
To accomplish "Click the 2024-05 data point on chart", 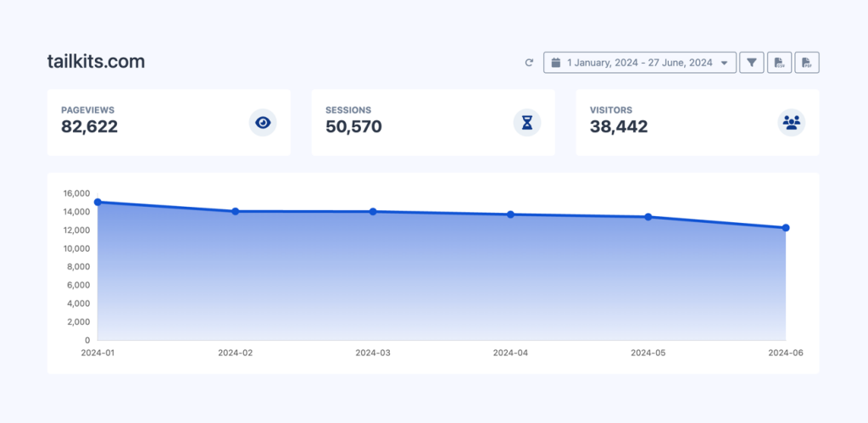I will coord(648,216).
